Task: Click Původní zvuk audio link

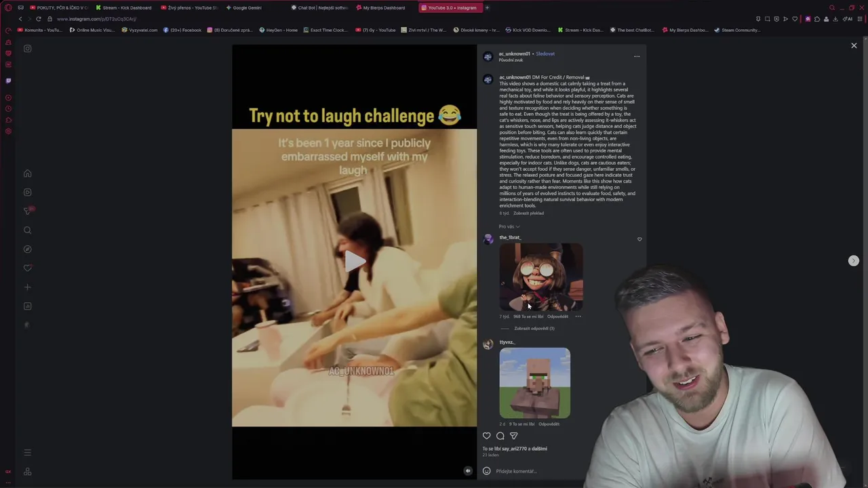Action: point(511,60)
